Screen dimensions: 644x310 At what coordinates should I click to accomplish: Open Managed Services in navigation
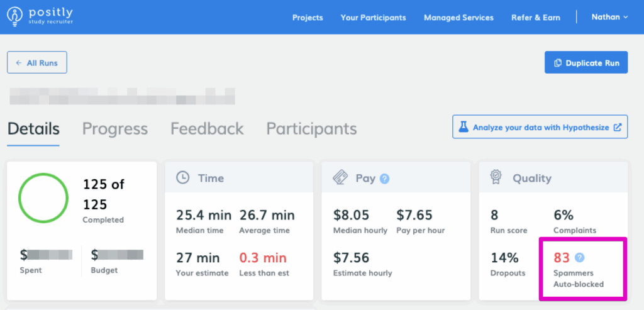pos(458,18)
